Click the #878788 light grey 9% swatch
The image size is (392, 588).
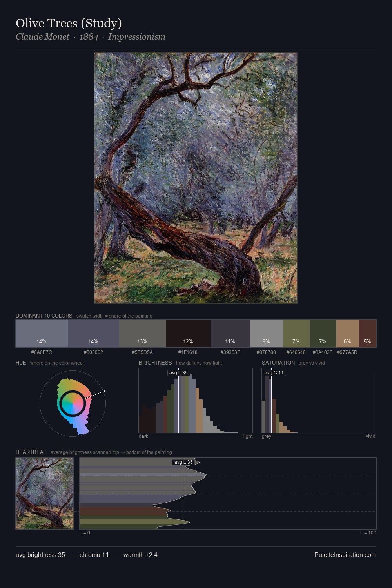click(x=267, y=334)
